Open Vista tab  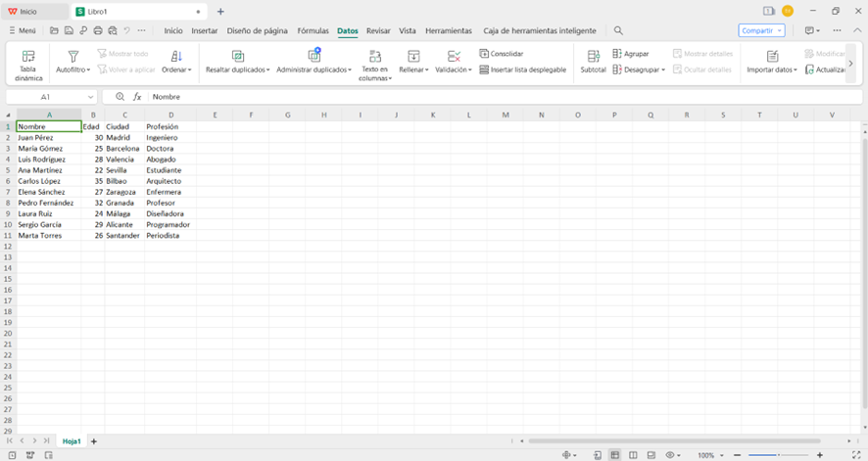pos(408,30)
